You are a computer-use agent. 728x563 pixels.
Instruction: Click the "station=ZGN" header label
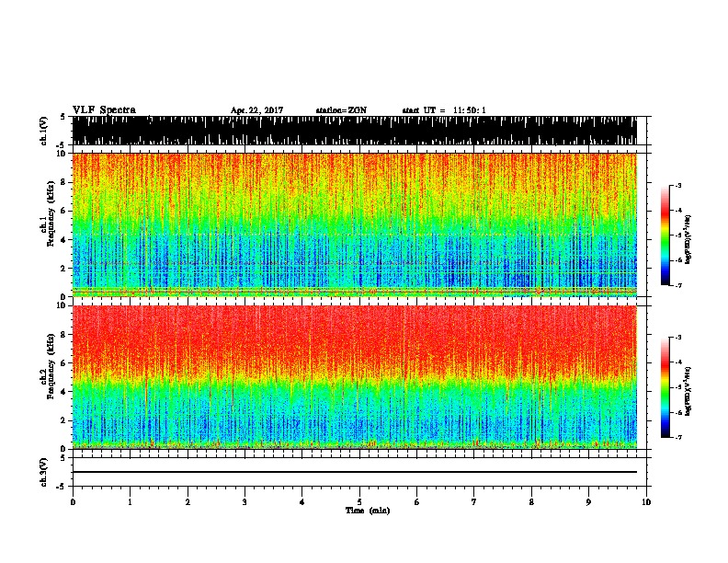click(x=341, y=110)
